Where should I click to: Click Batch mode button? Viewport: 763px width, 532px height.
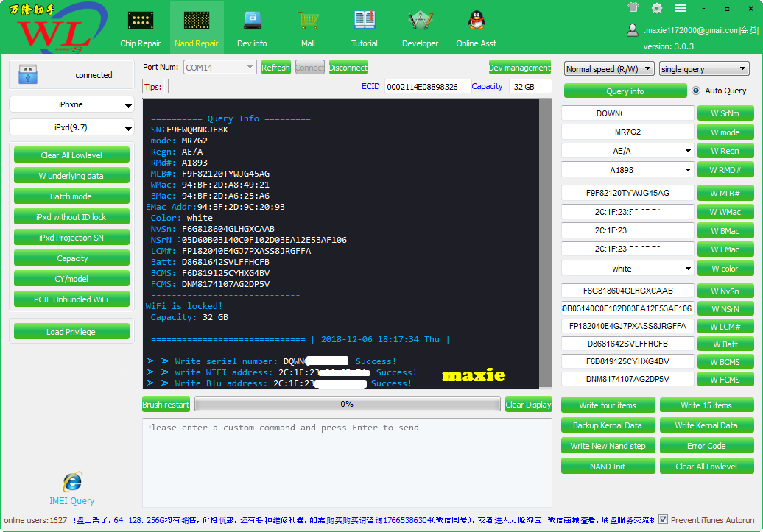pyautogui.click(x=71, y=196)
